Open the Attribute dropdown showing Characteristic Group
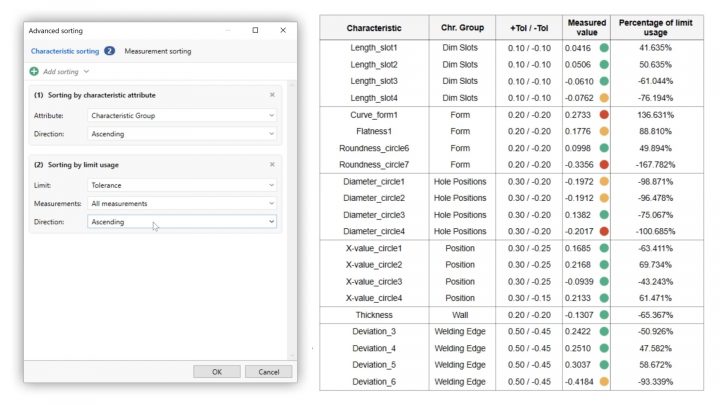720x405 pixels. 181,115
